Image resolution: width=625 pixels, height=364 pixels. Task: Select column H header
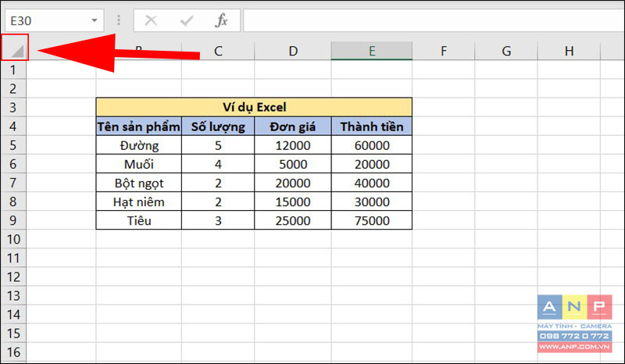pyautogui.click(x=570, y=51)
